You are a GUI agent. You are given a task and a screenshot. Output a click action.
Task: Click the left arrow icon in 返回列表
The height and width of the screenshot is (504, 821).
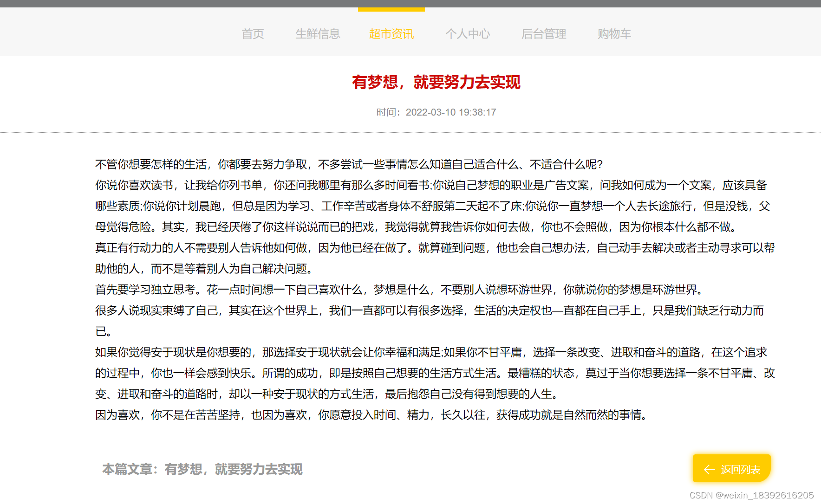pos(709,470)
